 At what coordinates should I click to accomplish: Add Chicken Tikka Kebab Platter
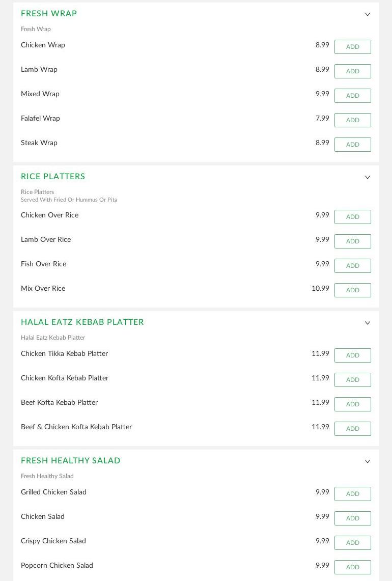(352, 355)
